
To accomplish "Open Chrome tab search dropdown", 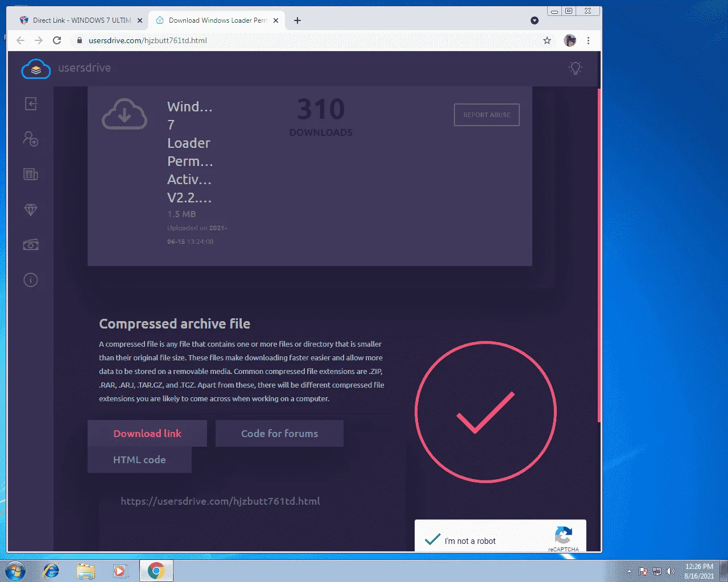I will coord(534,20).
